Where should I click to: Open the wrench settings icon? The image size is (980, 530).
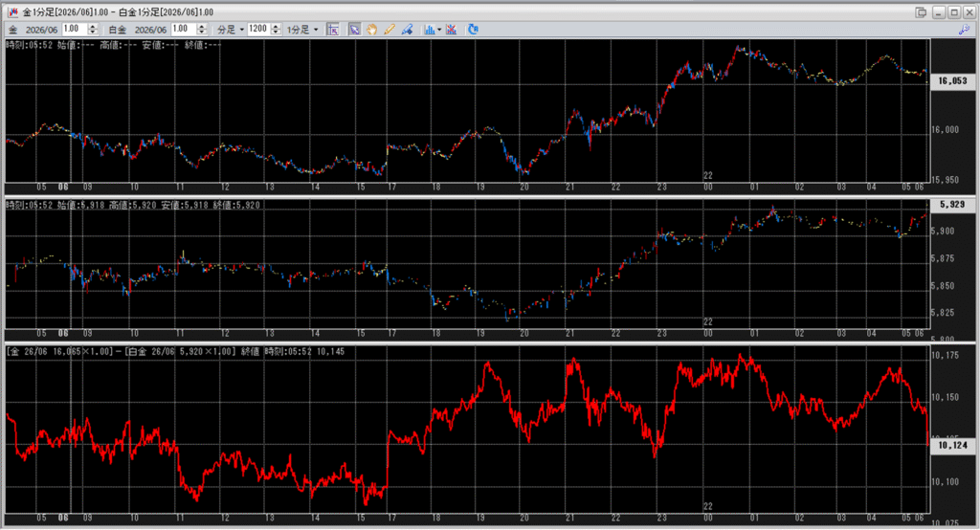pyautogui.click(x=964, y=30)
